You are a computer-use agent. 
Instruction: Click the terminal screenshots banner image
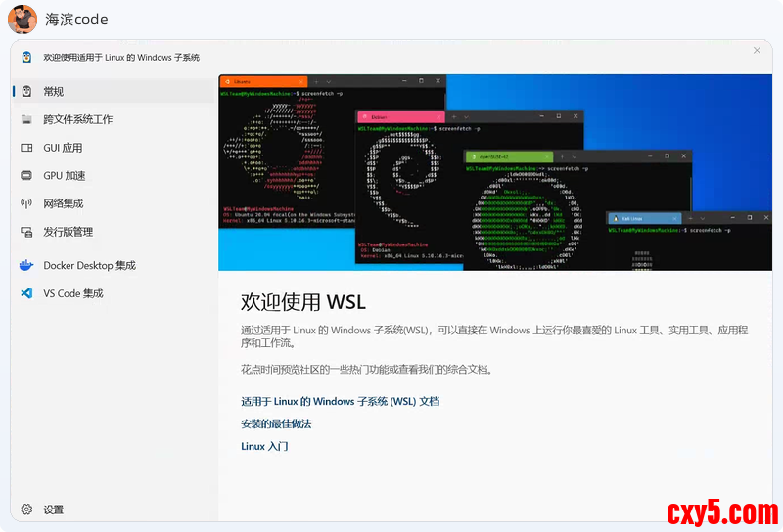[x=495, y=173]
